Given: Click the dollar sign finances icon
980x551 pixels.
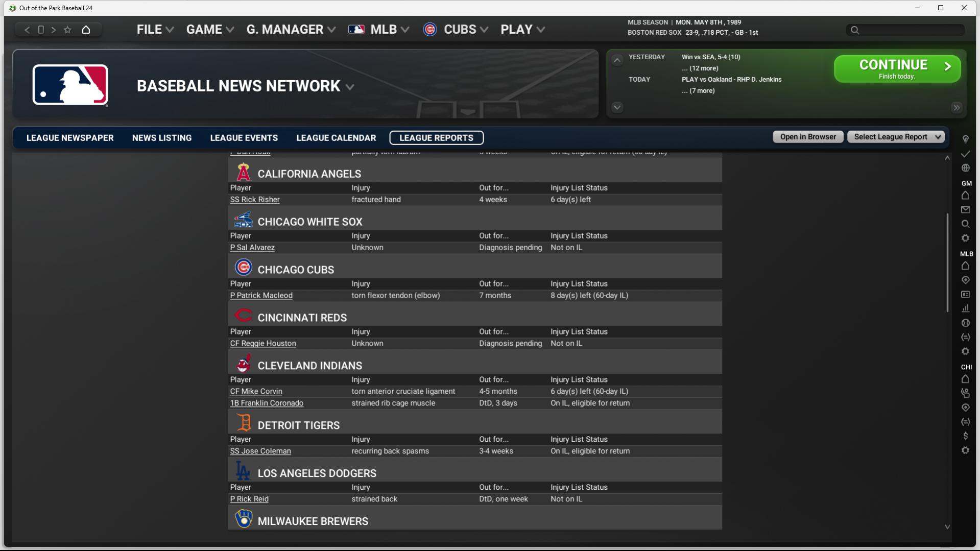Looking at the screenshot, I should [965, 436].
